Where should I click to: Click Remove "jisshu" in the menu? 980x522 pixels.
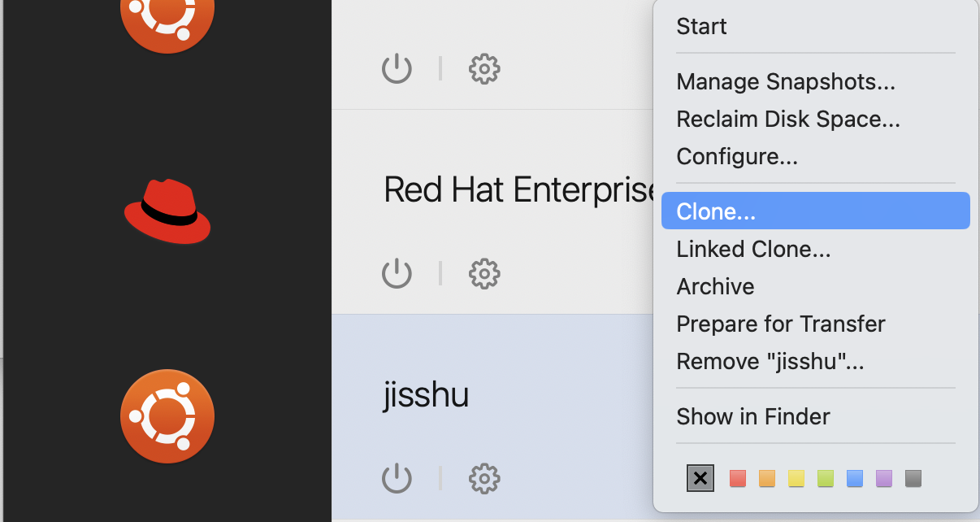coord(770,361)
